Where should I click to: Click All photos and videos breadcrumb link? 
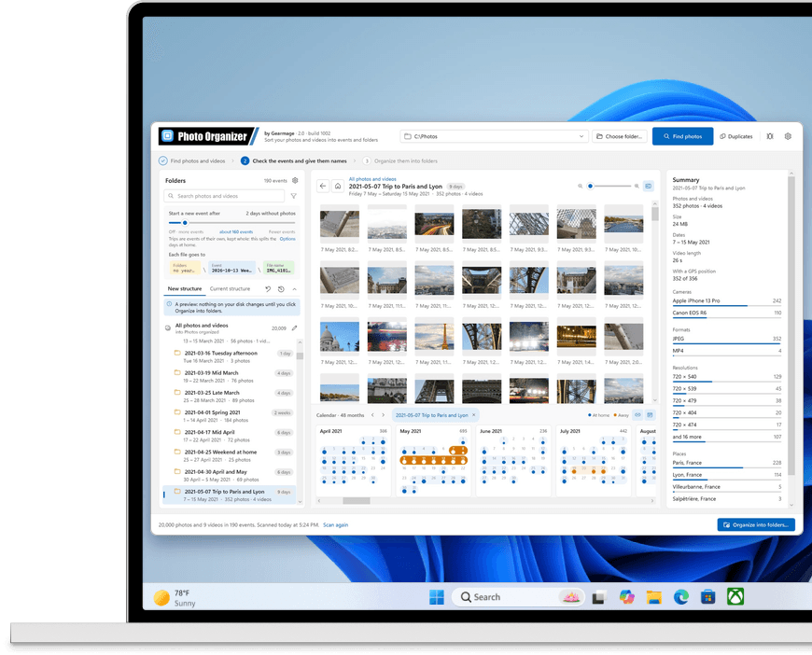pos(372,179)
